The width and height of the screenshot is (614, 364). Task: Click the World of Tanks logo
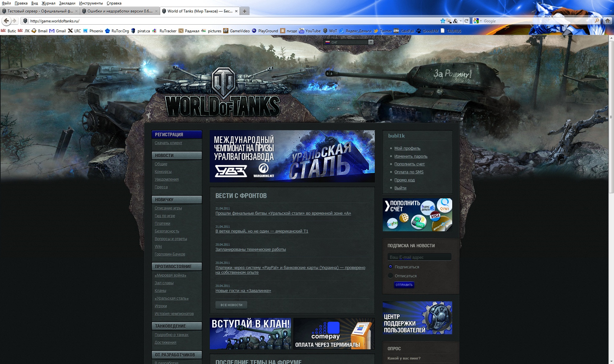pyautogui.click(x=223, y=93)
